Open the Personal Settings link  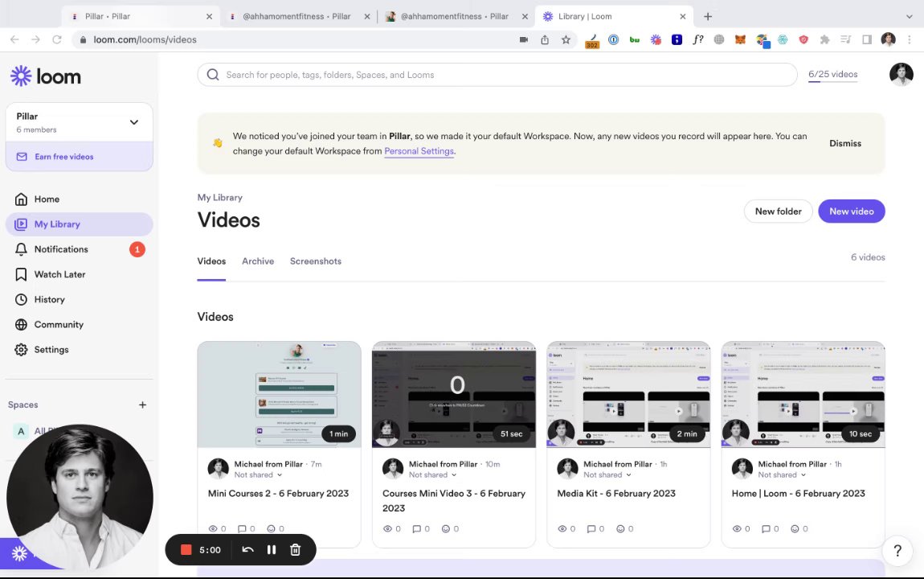419,151
